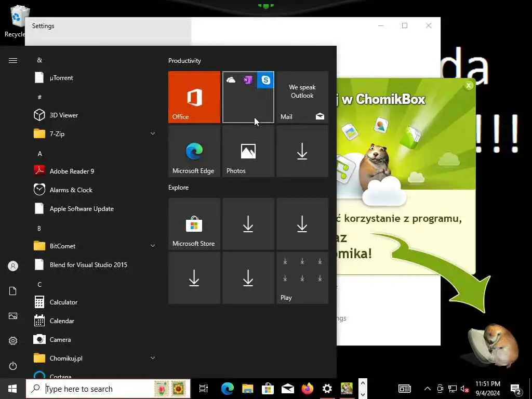The width and height of the screenshot is (532, 399).
Task: Open the Play folder tile
Action: point(302,278)
